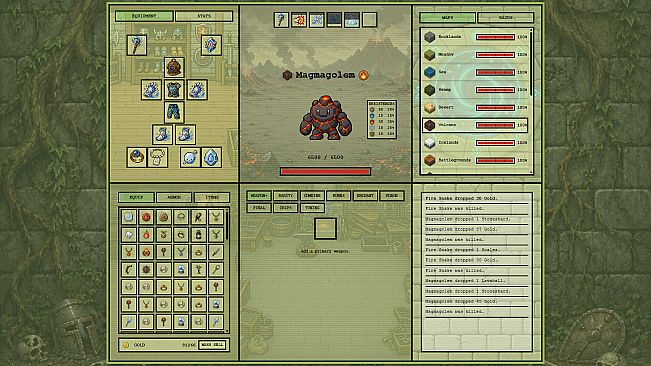Image resolution: width=651 pixels, height=366 pixels.
Task: Click the gold coin icon
Action: pyautogui.click(x=126, y=345)
